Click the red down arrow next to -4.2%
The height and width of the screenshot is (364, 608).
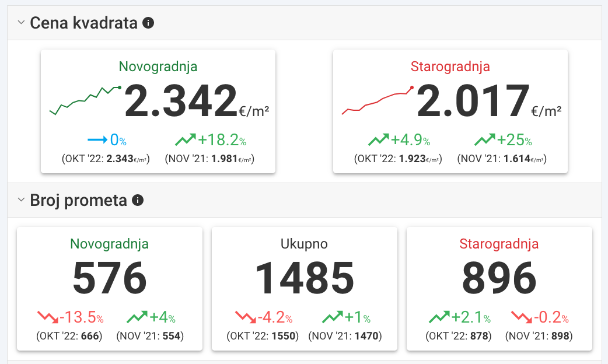tap(245, 318)
